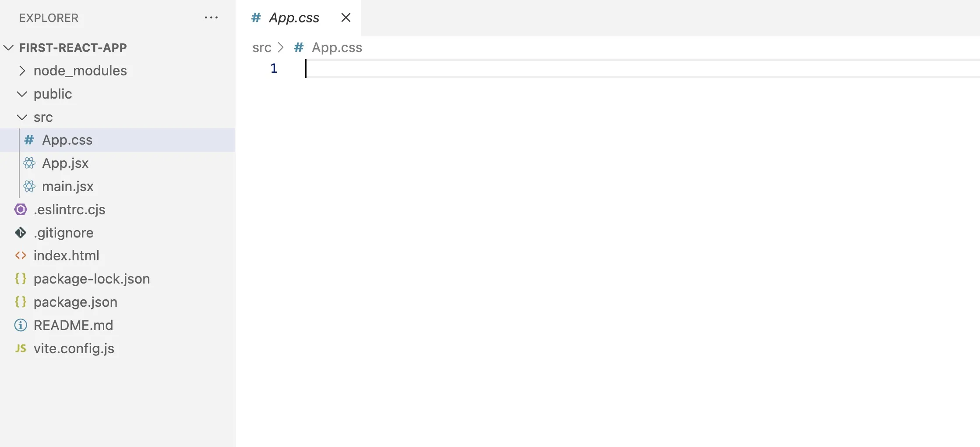Collapse the public folder
This screenshot has width=980, height=447.
click(22, 94)
